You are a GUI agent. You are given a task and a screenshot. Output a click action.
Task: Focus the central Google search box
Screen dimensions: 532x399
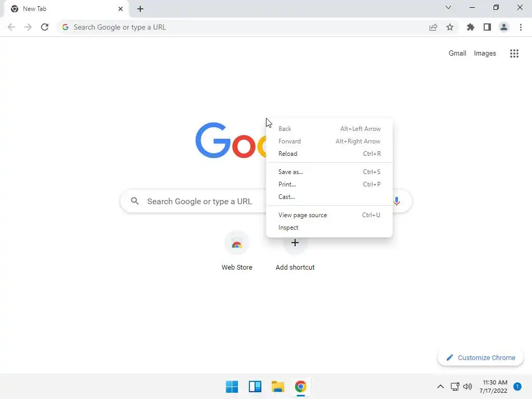(267, 201)
